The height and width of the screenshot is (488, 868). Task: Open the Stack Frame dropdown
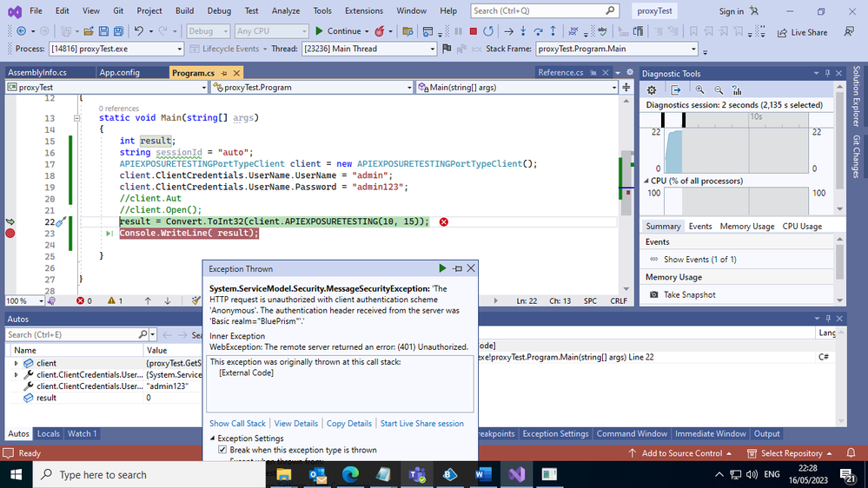point(692,49)
